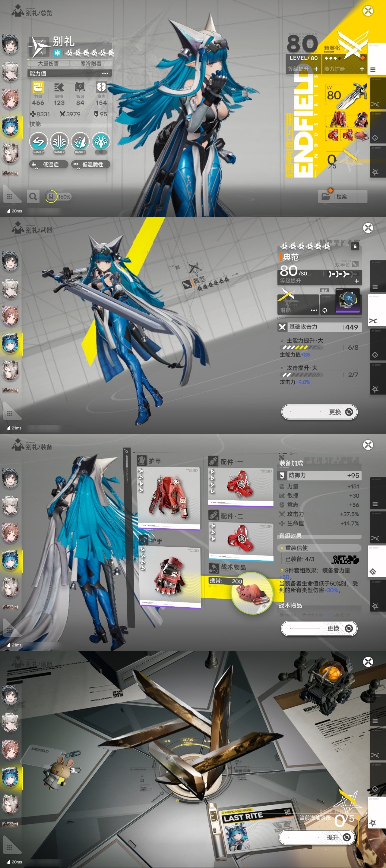
Task: Select the 战术物品 consumable circle icon
Action: click(x=252, y=593)
